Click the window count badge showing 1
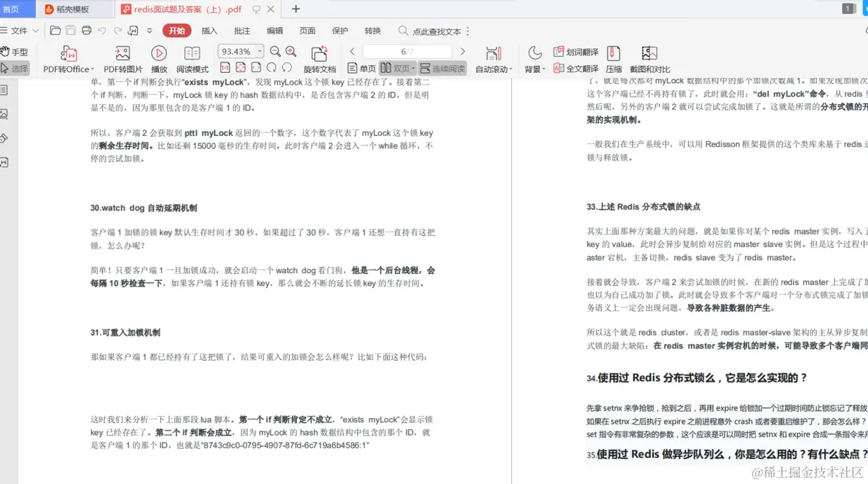The width and height of the screenshot is (868, 484). tap(848, 8)
